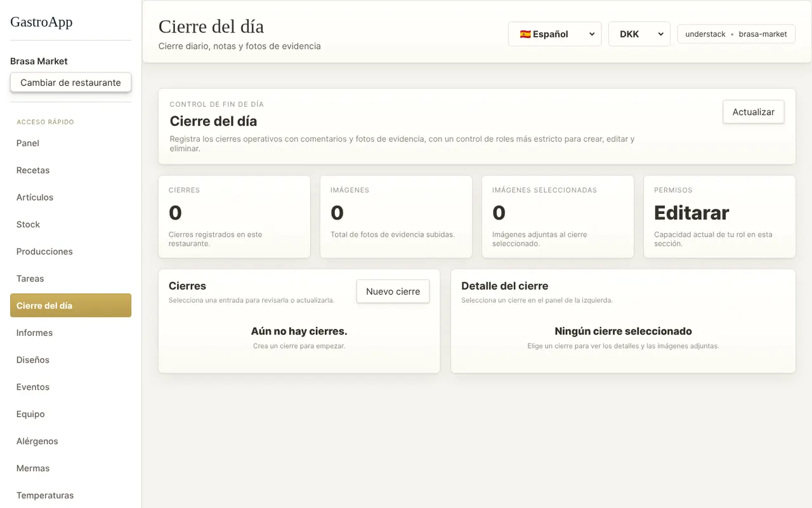Viewport: 812px width, 508px height.
Task: Open Informes page
Action: coord(70,333)
